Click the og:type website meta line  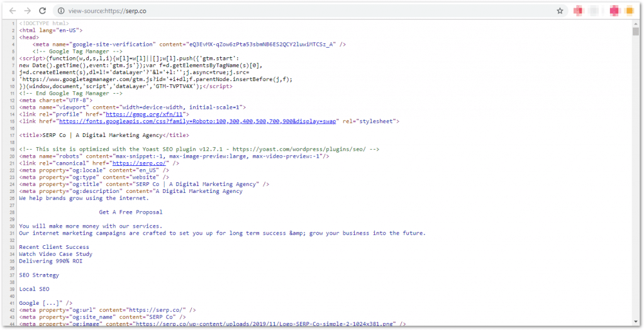[x=94, y=177]
